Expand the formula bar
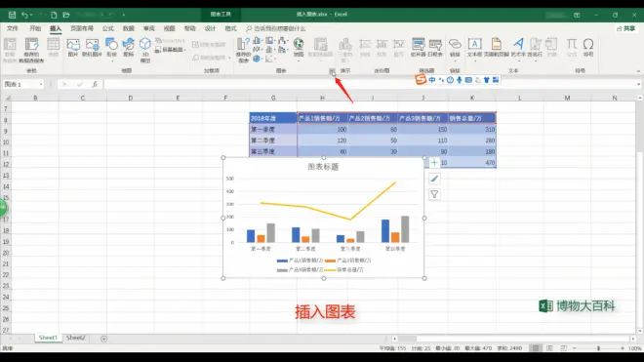 (638, 84)
